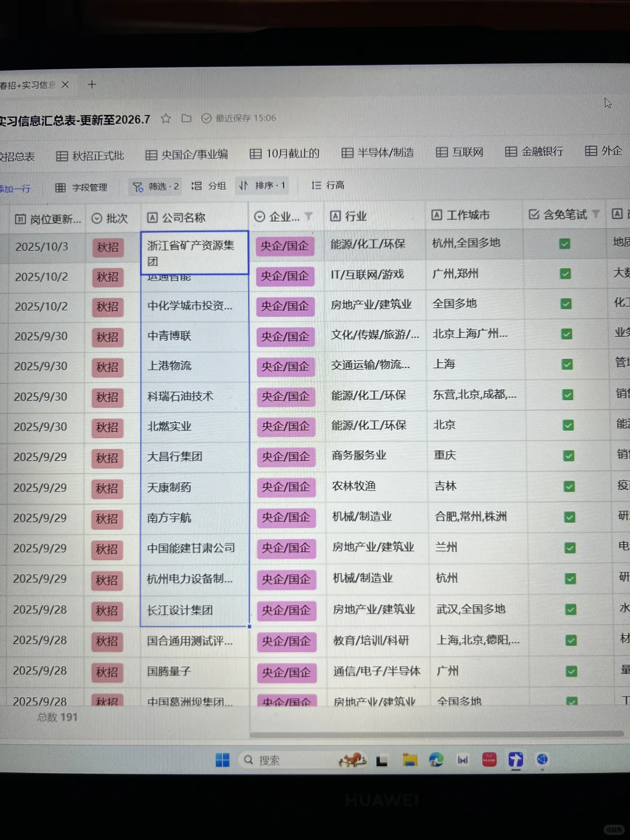Viewport: 630px width, 840px height.
Task: Open the blue arrow app in taskbar
Action: (516, 759)
